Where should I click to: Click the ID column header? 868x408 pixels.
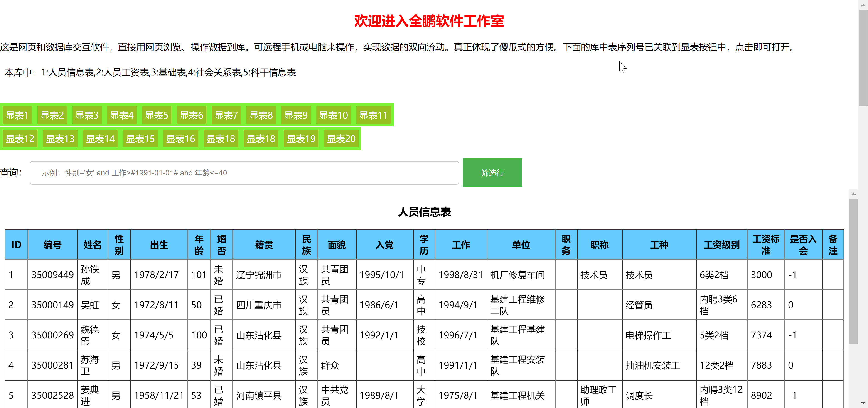coord(17,245)
